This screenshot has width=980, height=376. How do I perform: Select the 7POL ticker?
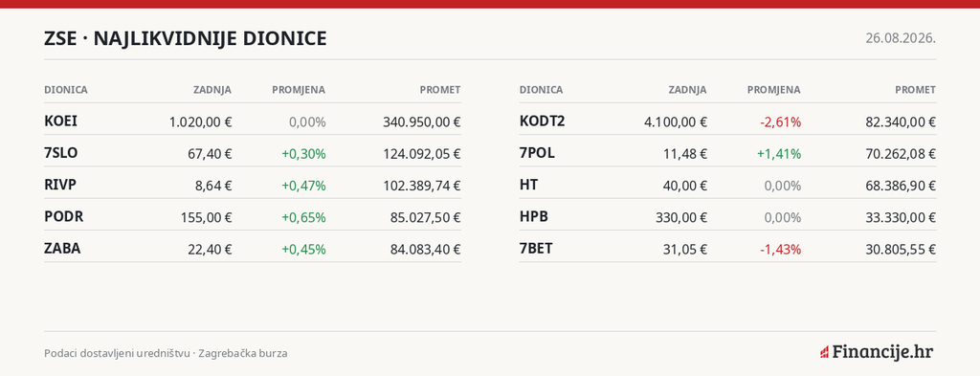coord(537,152)
